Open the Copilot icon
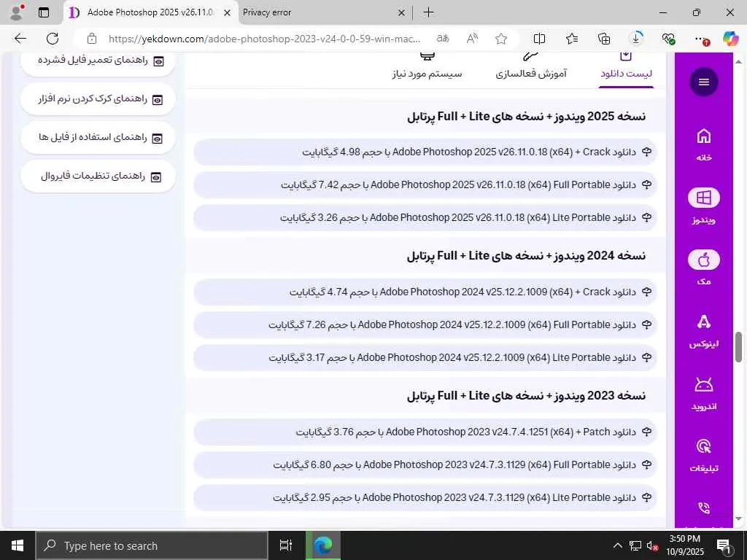747x560 pixels. point(729,39)
